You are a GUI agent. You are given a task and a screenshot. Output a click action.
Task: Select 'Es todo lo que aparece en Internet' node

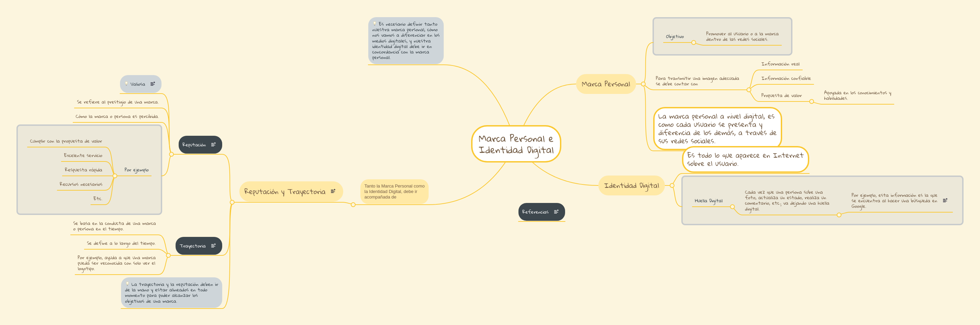(745, 159)
